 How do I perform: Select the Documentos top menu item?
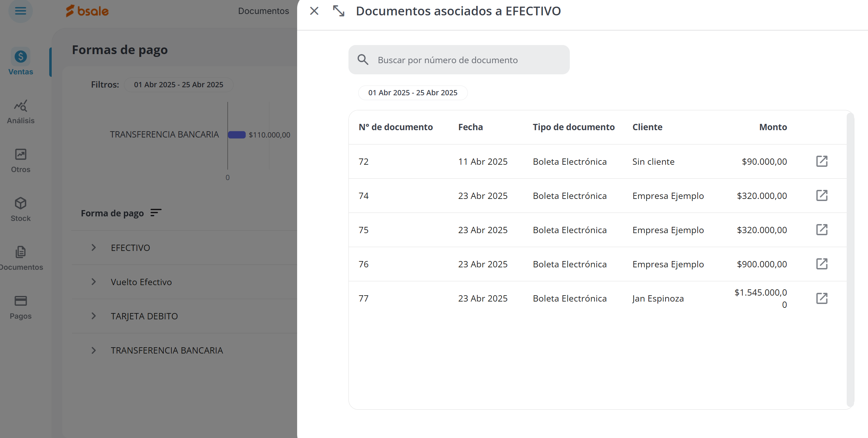tap(263, 11)
